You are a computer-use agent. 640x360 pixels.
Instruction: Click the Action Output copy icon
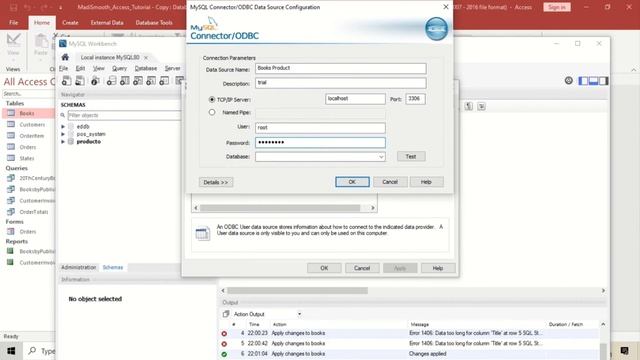(x=226, y=314)
